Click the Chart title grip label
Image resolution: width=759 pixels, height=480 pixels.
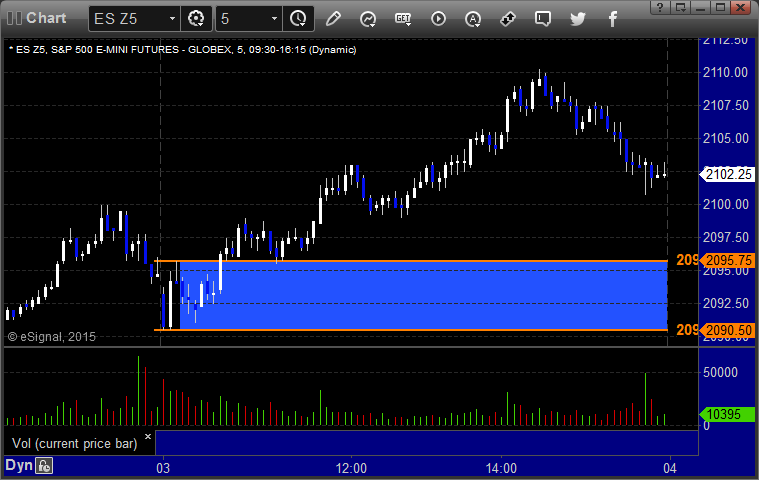coord(46,18)
